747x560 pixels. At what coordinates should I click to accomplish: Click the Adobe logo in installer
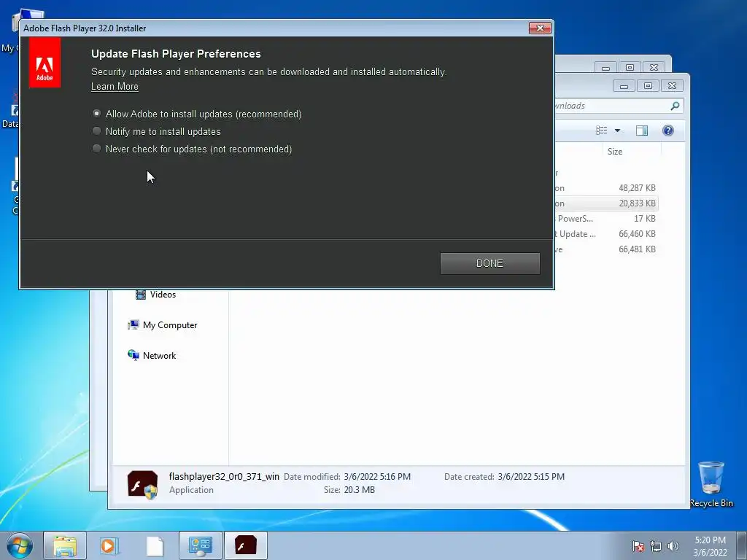point(44,63)
